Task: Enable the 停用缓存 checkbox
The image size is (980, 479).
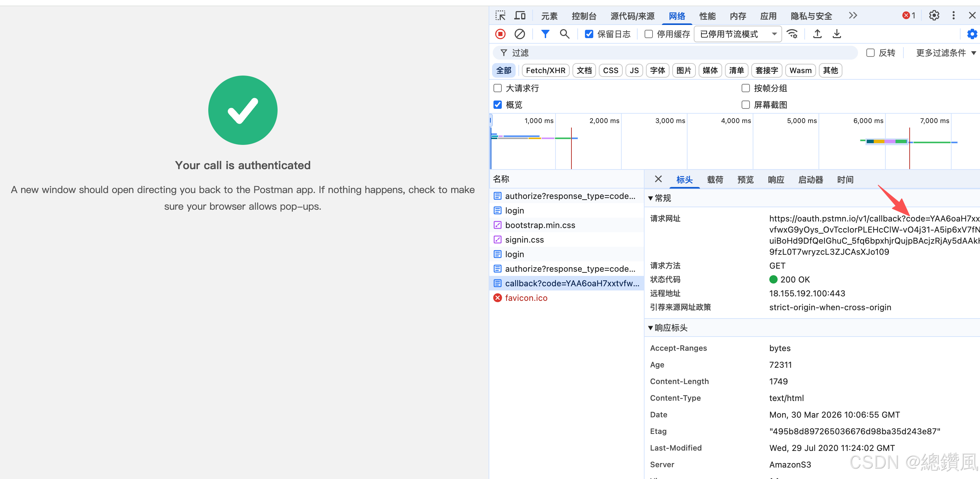Action: 648,34
